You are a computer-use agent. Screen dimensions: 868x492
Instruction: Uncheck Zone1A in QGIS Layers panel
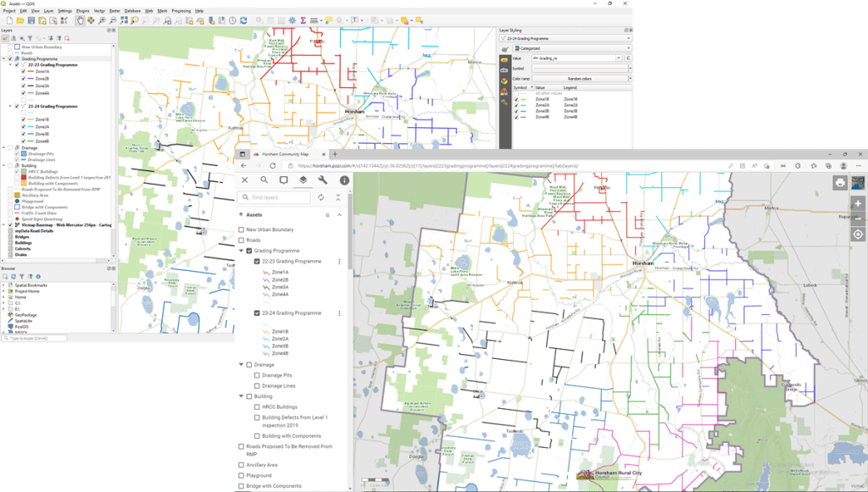tap(23, 72)
